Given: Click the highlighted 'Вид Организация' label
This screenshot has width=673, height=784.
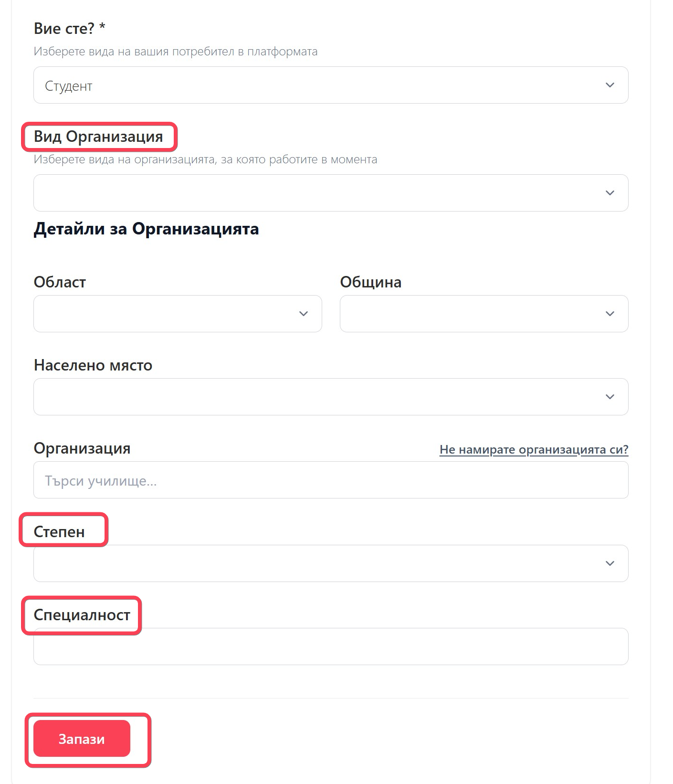Looking at the screenshot, I should click(98, 137).
